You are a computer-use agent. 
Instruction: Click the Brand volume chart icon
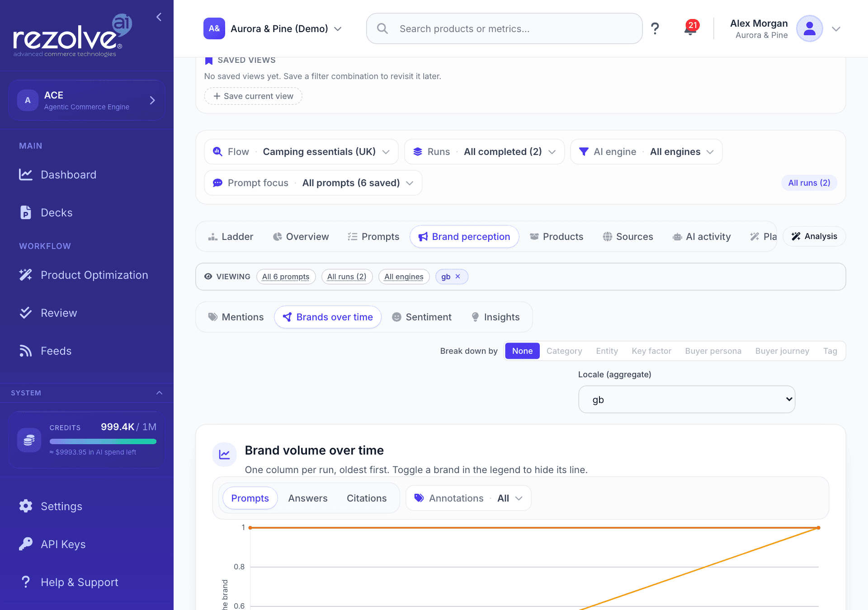coord(224,454)
